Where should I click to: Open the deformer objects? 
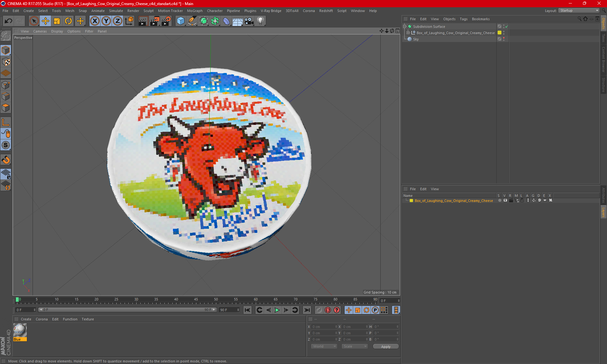(x=226, y=21)
